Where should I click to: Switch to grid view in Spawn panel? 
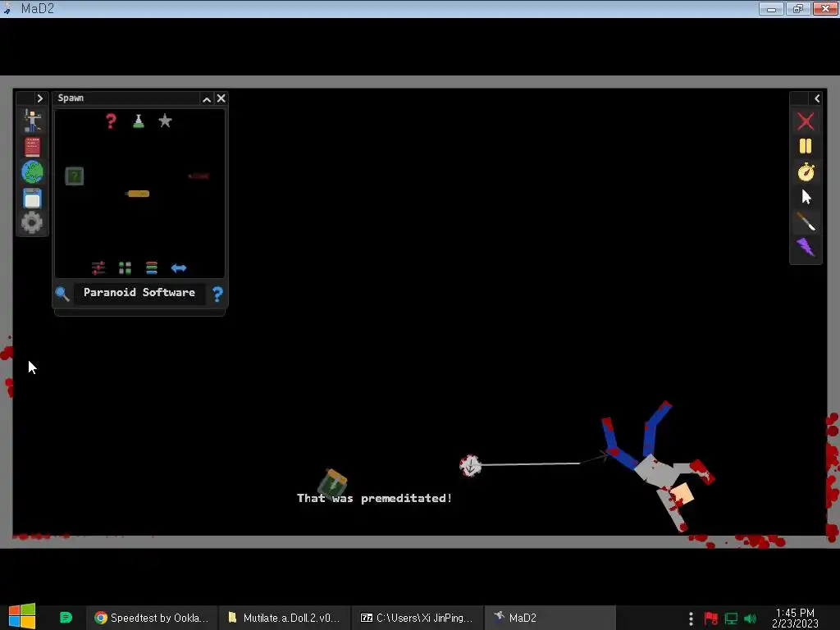[125, 268]
